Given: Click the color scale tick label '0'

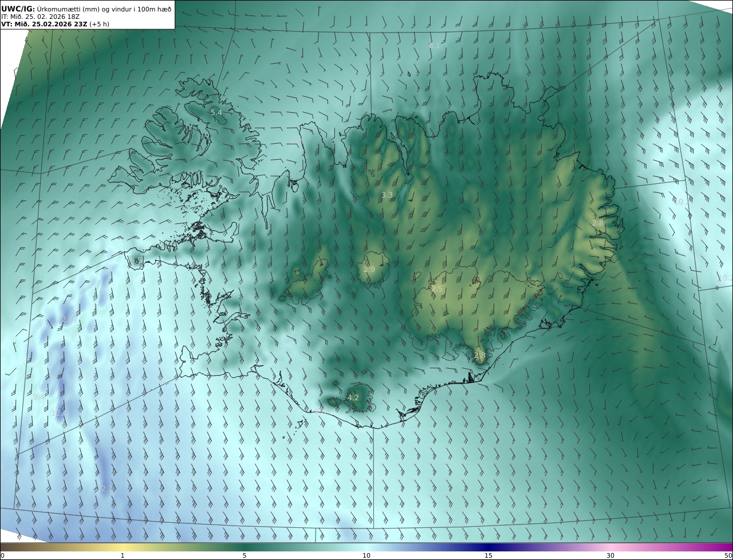Looking at the screenshot, I should [2, 555].
